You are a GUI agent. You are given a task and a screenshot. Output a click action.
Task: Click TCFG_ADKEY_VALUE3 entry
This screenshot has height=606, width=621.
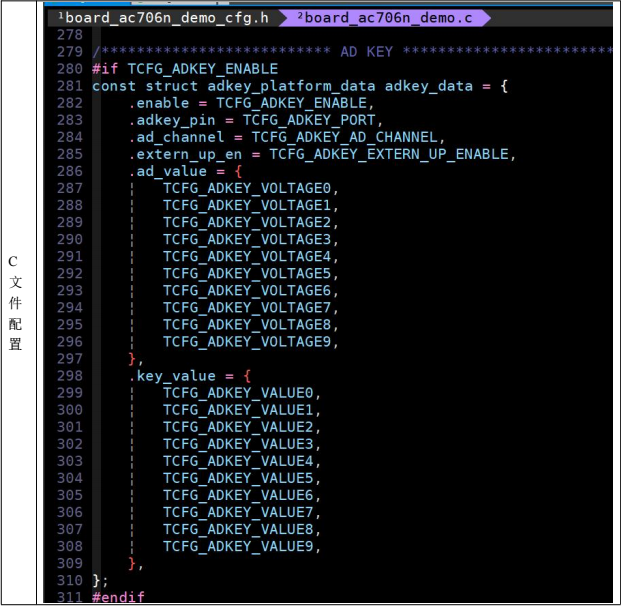click(238, 444)
